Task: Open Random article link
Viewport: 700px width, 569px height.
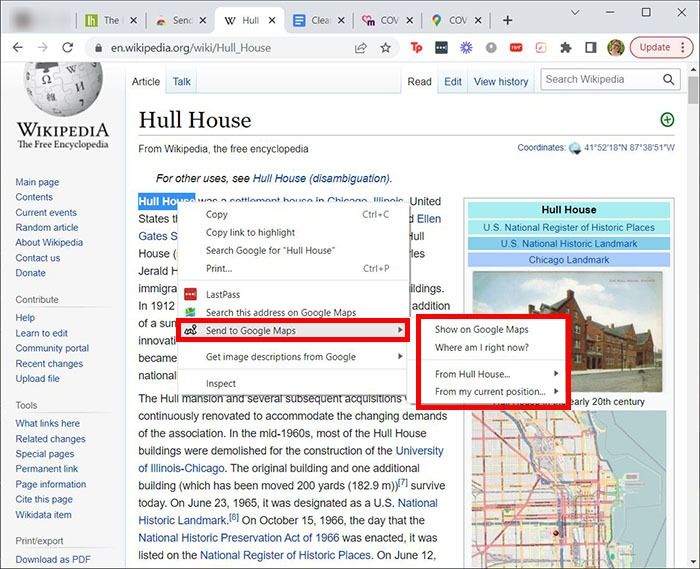Action: pyautogui.click(x=47, y=228)
